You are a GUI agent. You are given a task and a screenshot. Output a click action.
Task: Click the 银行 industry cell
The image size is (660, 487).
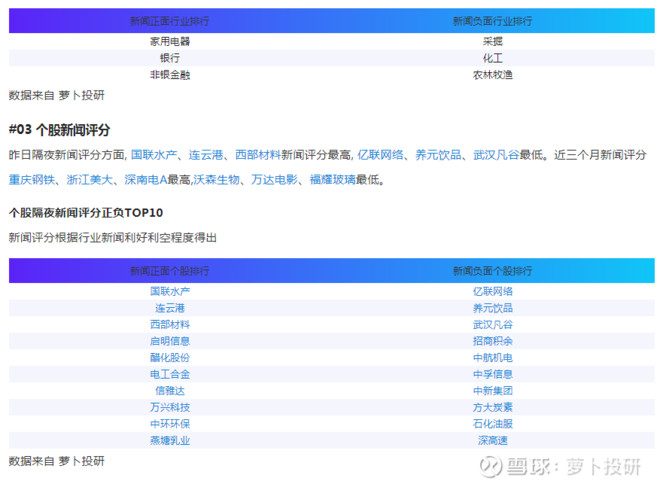click(x=170, y=58)
